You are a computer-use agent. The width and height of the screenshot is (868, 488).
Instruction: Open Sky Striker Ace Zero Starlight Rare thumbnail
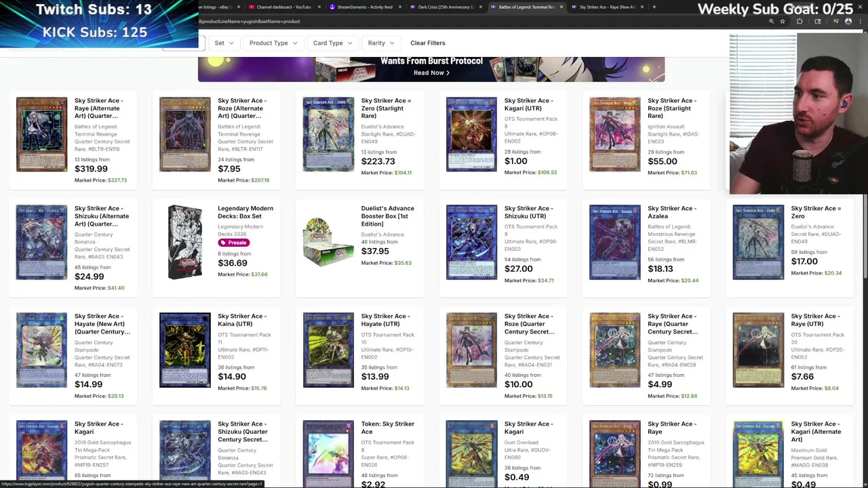point(328,134)
